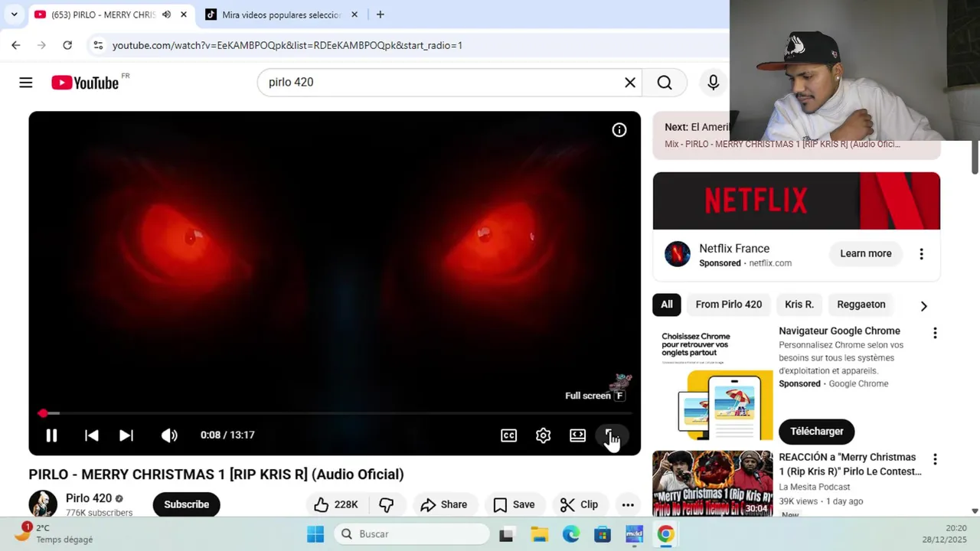
Task: Open La Mesita Podcast channel
Action: [x=815, y=487]
